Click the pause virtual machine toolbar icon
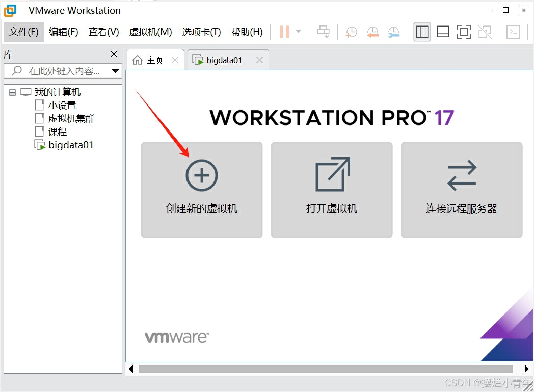Viewport: 534px width, 392px height. tap(284, 32)
